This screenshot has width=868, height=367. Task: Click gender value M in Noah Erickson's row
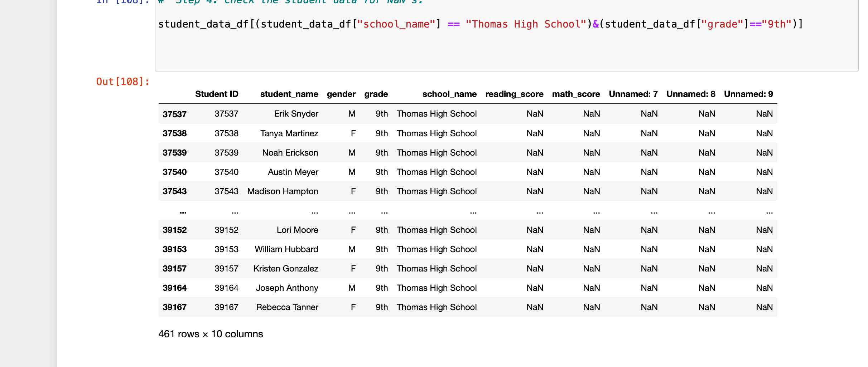point(352,153)
